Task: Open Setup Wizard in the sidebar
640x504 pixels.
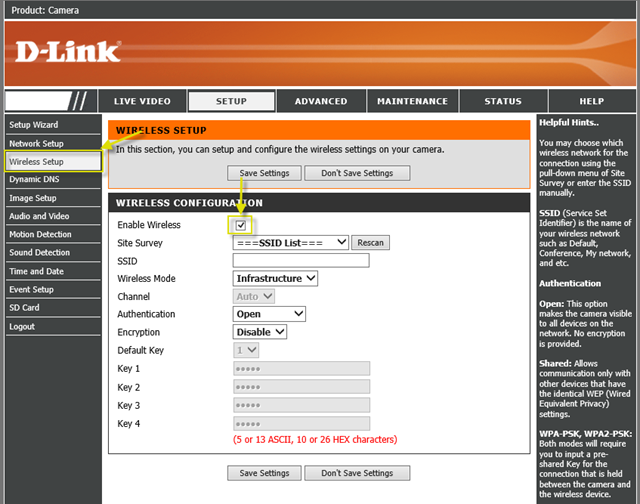Action: (34, 125)
